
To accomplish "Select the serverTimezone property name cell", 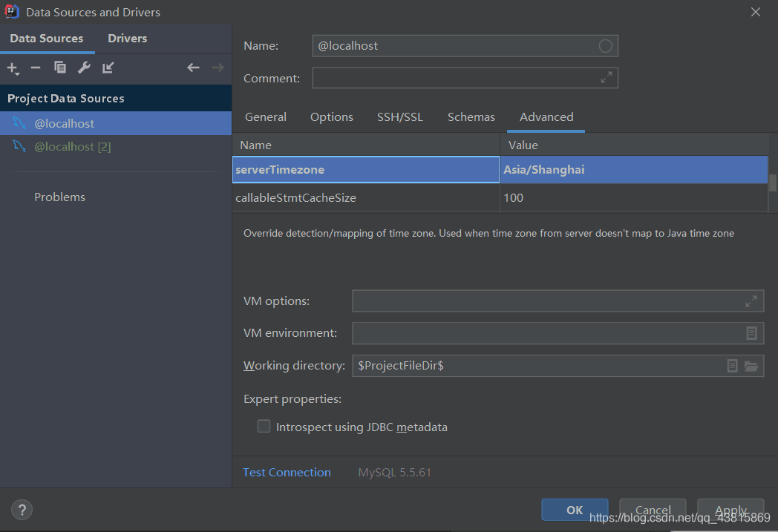I will (x=366, y=170).
